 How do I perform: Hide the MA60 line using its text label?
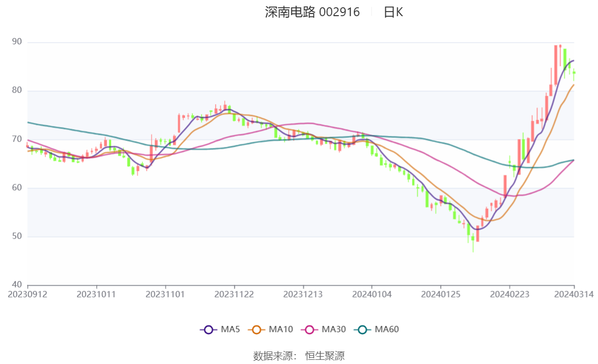click(387, 330)
